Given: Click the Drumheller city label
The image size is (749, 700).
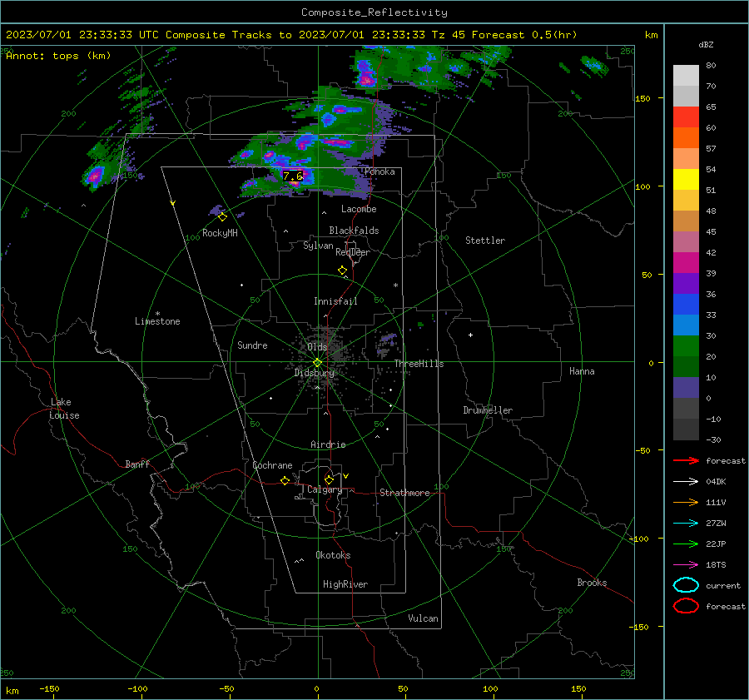Looking at the screenshot, I should [488, 410].
